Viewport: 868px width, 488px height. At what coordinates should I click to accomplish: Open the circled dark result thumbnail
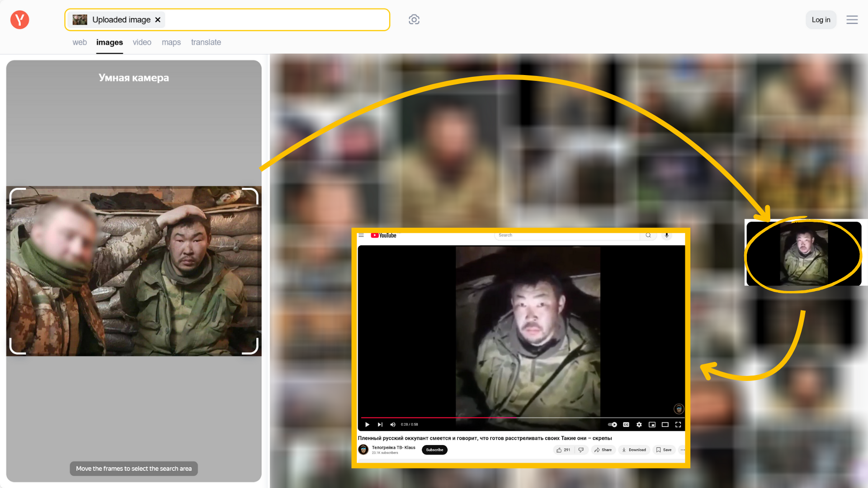click(803, 254)
